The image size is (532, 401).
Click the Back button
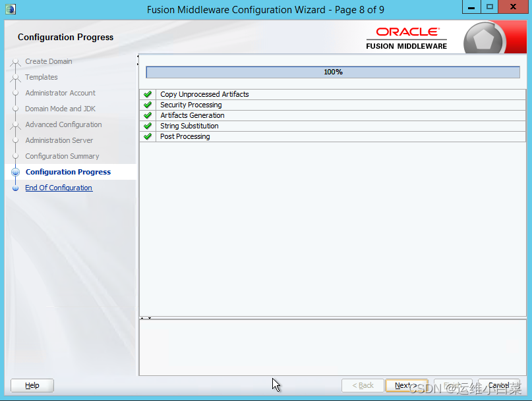363,385
